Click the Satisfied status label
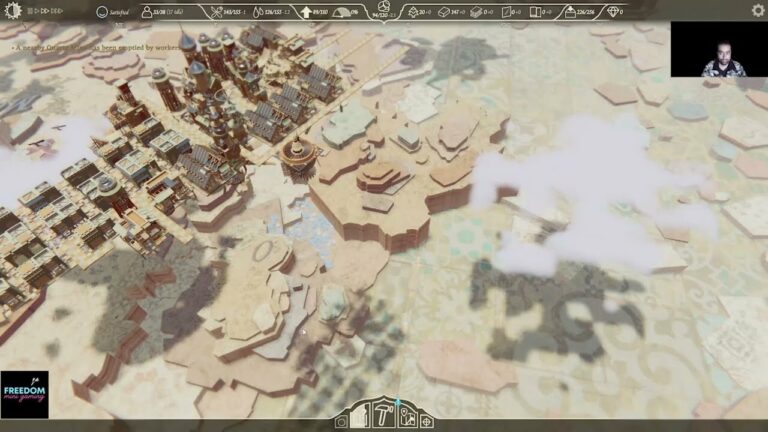The image size is (768, 432). (119, 12)
